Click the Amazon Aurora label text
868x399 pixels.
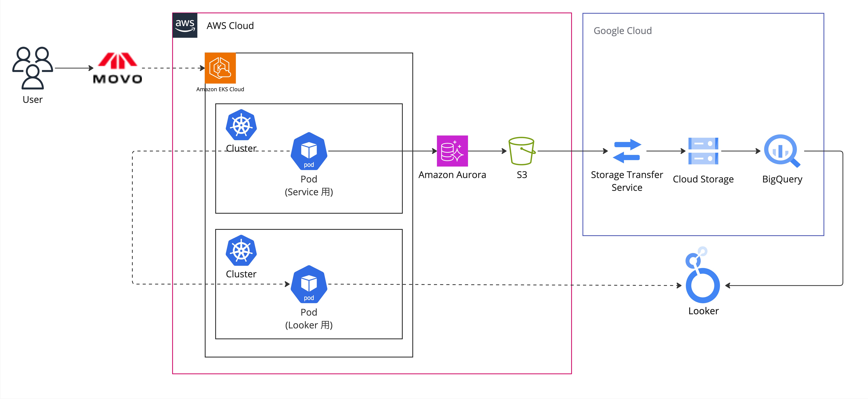tap(452, 175)
